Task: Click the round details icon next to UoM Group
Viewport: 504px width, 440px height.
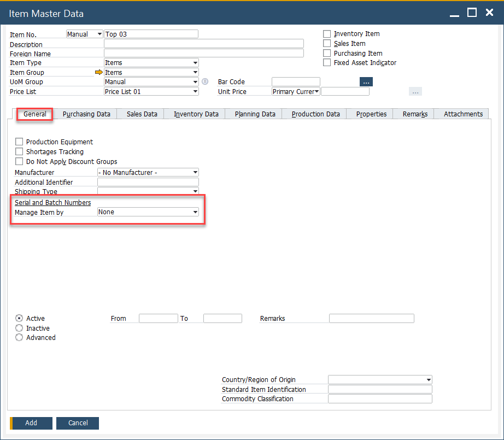Action: coord(205,82)
